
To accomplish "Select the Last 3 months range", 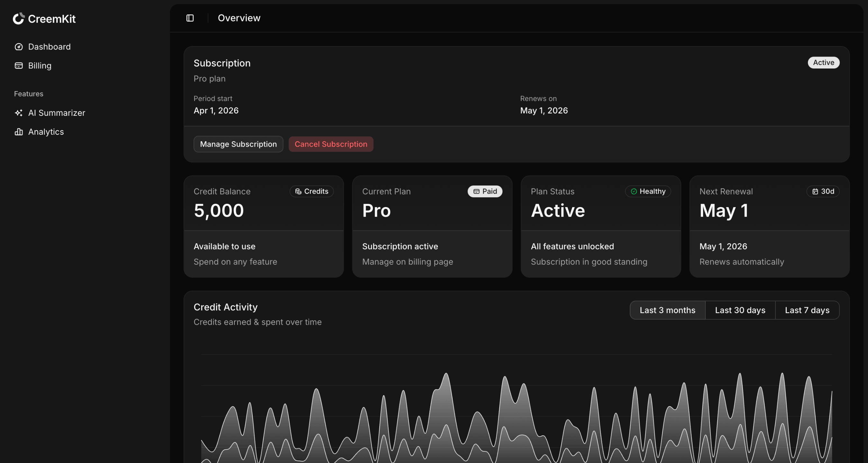I will click(x=667, y=310).
